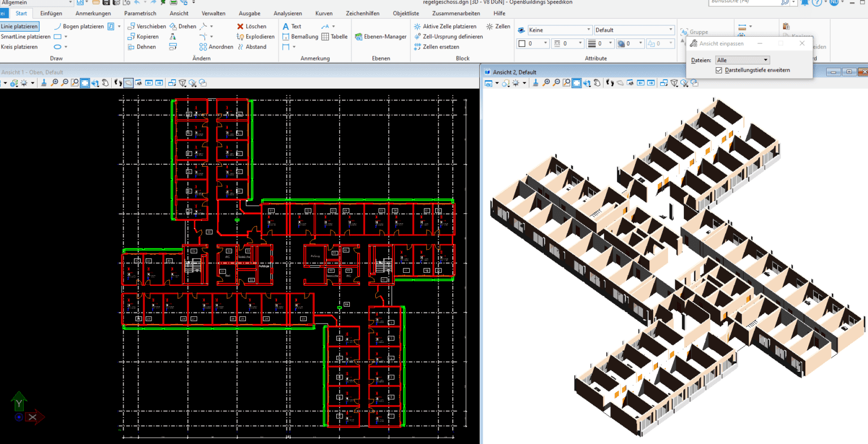This screenshot has width=868, height=444.
Task: Click the Löschen tool in the Ändern group
Action: [x=255, y=26]
